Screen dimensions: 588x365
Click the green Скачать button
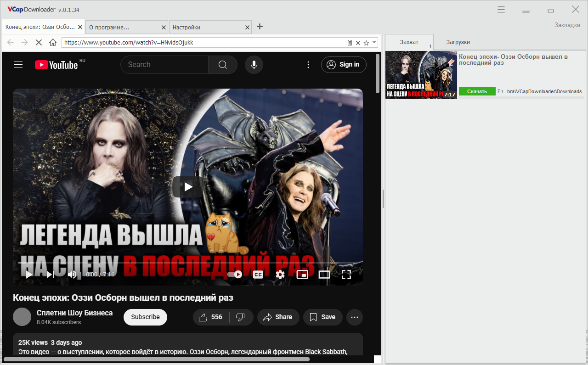pos(477,91)
